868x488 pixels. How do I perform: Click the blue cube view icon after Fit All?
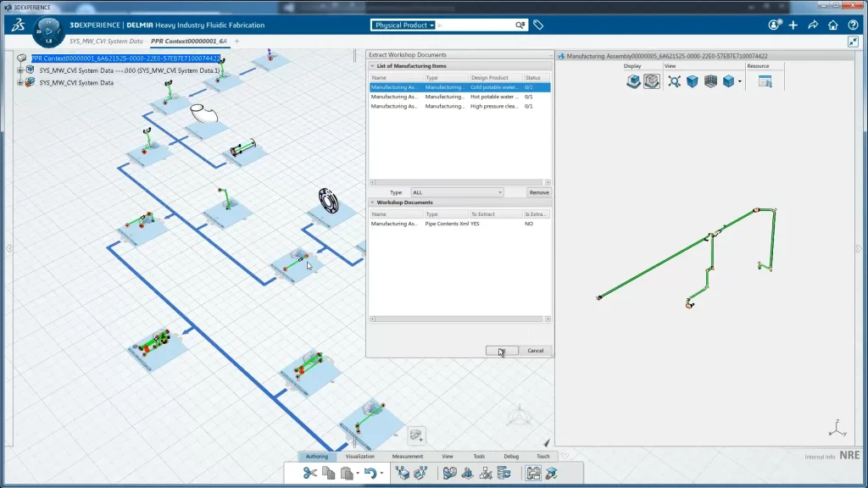[x=692, y=81]
